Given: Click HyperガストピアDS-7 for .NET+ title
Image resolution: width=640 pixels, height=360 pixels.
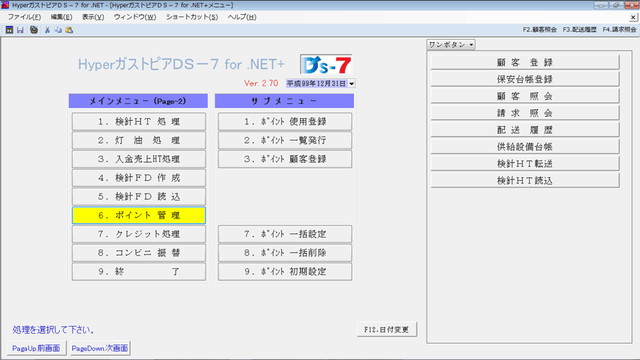Looking at the screenshot, I should coord(181,64).
